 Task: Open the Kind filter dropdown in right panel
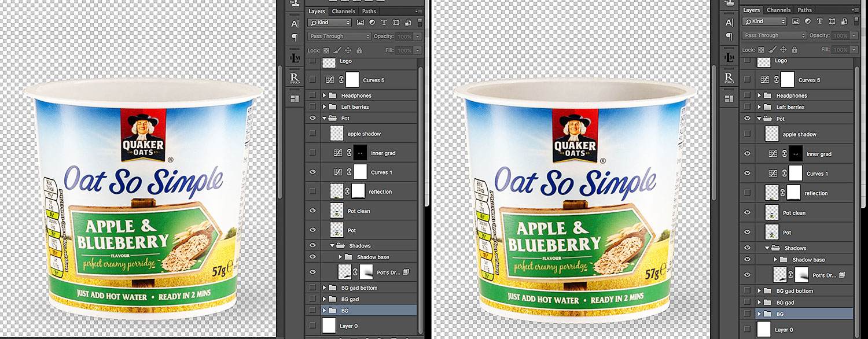pos(764,21)
